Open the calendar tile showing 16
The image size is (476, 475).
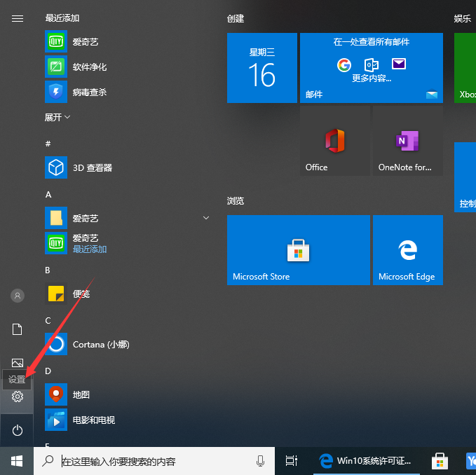261,68
